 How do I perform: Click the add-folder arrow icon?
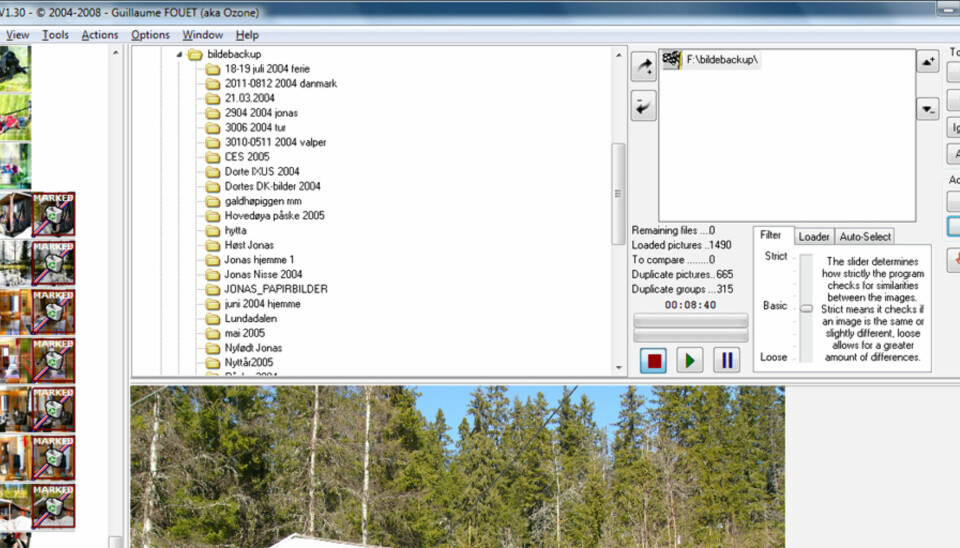(x=643, y=66)
